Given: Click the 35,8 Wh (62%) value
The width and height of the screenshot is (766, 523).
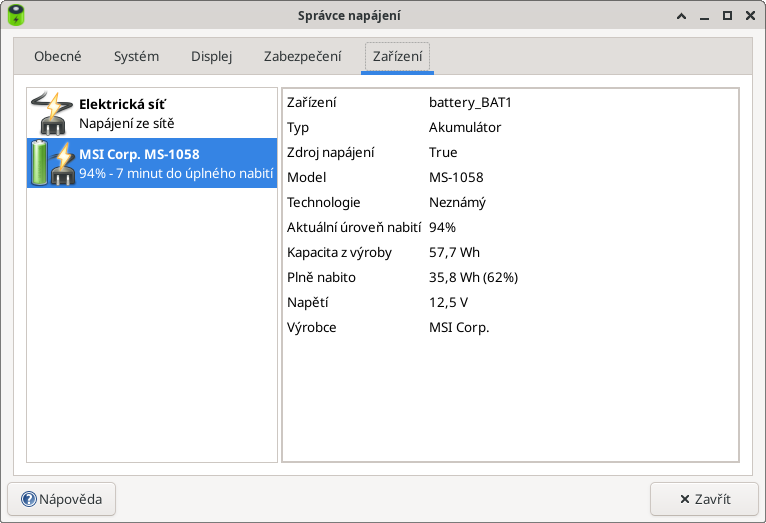Looking at the screenshot, I should 473,277.
